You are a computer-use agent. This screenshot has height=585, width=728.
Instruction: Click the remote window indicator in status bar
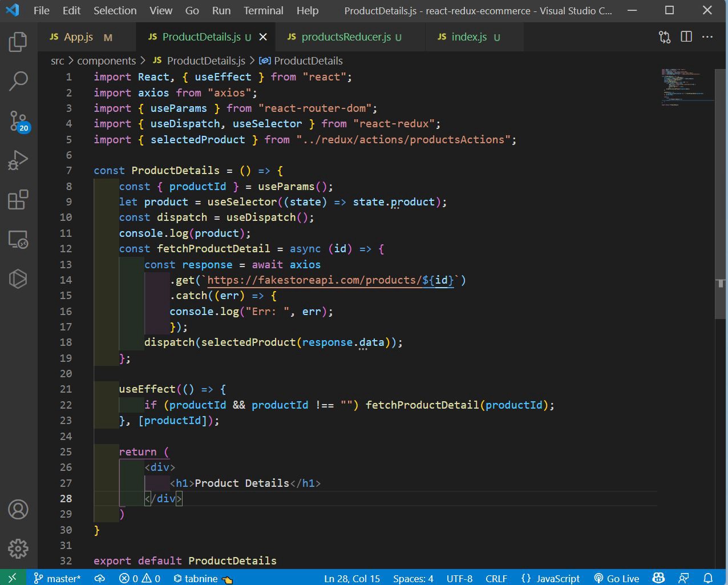[13, 578]
